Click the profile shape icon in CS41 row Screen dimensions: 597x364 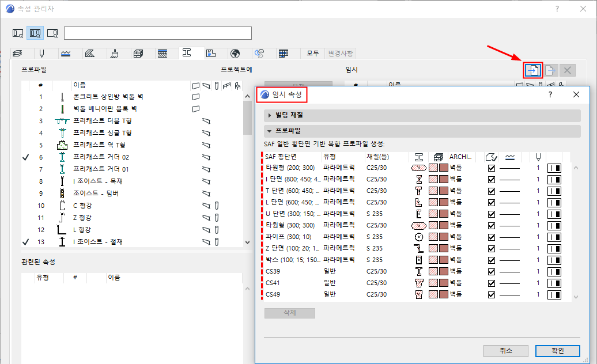(x=419, y=283)
